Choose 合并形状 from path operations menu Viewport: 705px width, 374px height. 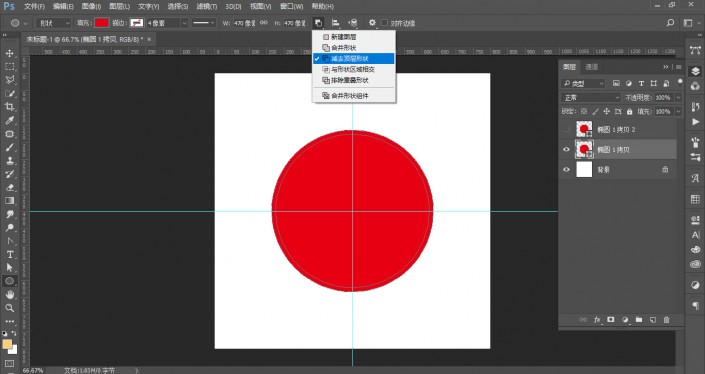(x=354, y=48)
